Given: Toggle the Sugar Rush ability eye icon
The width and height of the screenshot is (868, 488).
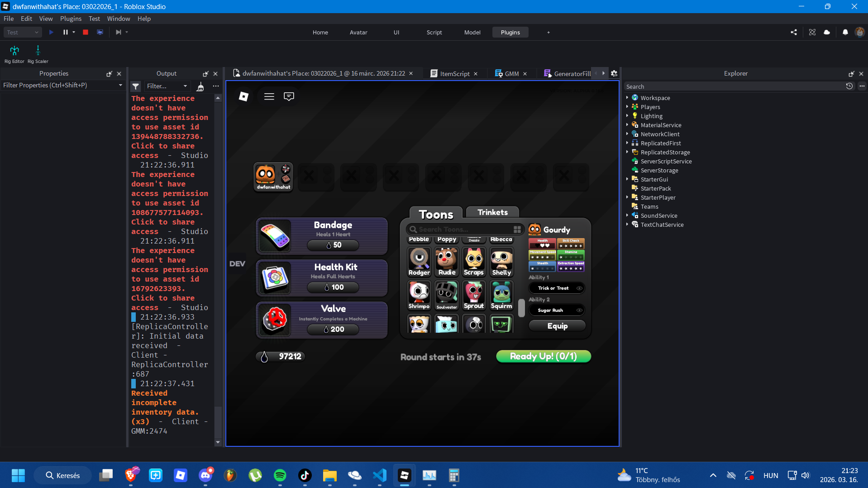Looking at the screenshot, I should 580,310.
